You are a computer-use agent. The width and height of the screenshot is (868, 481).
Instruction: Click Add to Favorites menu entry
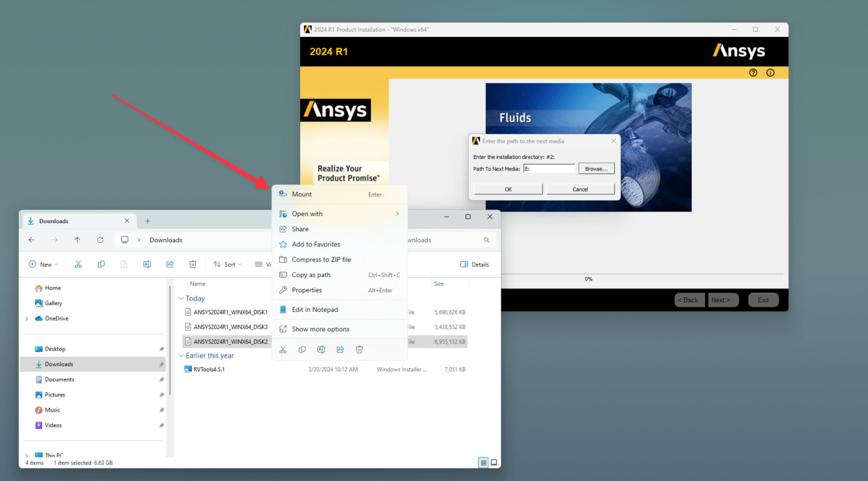340,244
